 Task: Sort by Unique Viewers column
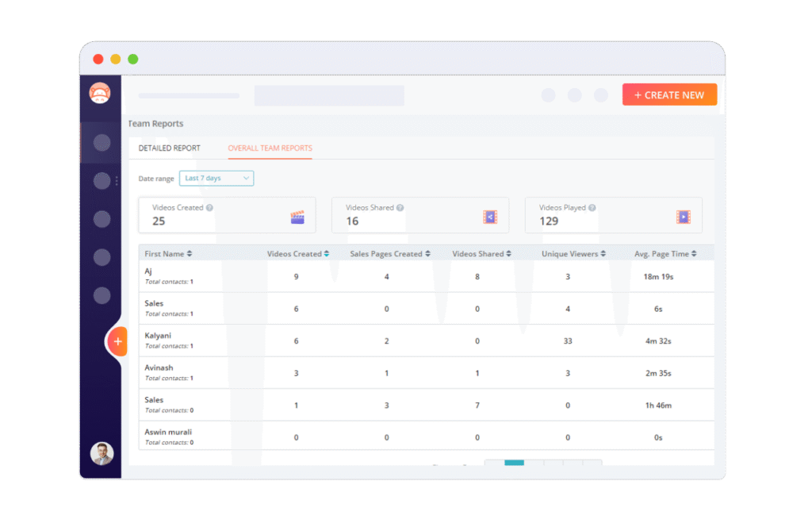point(603,254)
